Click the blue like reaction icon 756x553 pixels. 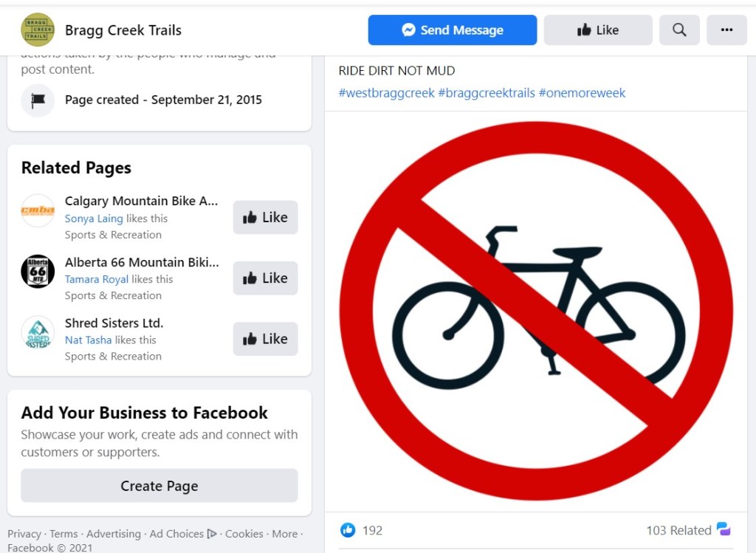348,530
